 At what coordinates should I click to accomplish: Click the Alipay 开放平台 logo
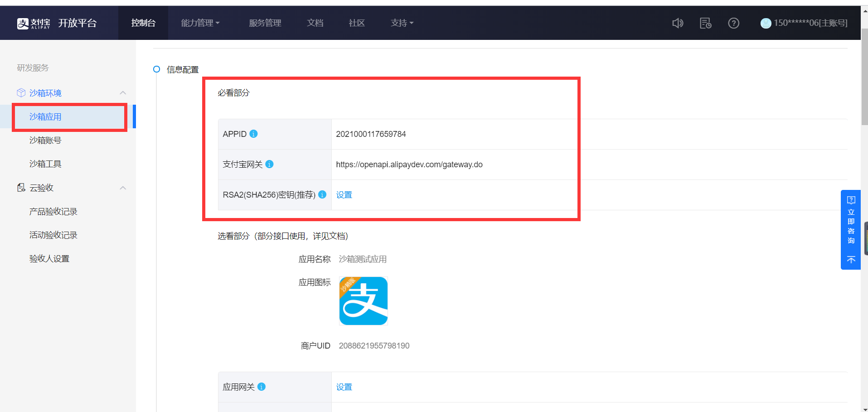point(57,23)
